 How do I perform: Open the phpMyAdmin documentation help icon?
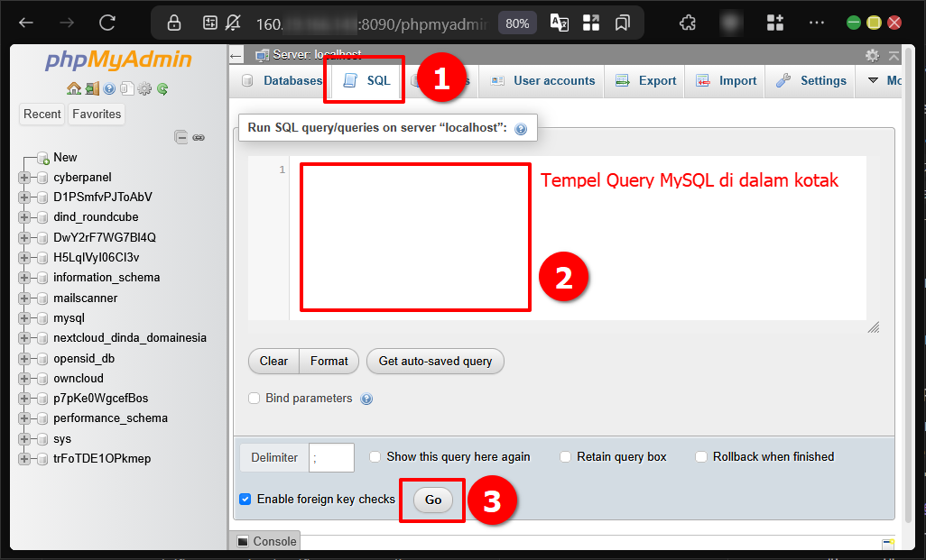(109, 88)
